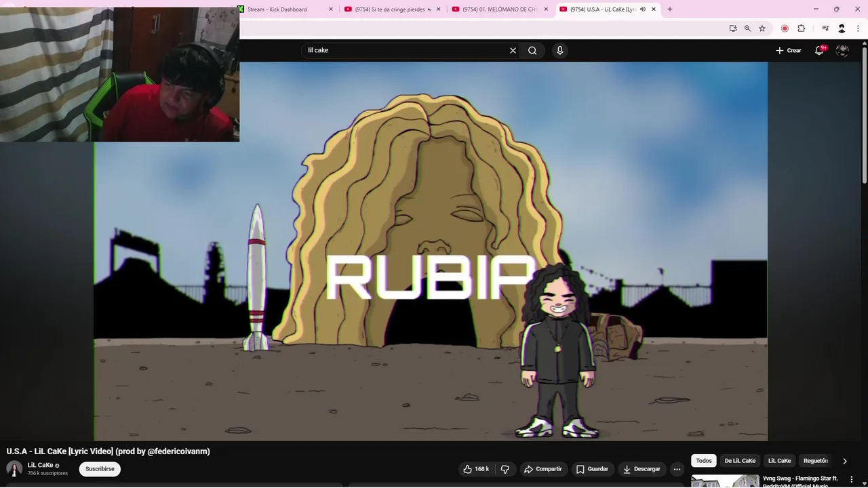Click the install app icon in address bar
Viewport: 868px width, 488px height.
point(733,28)
